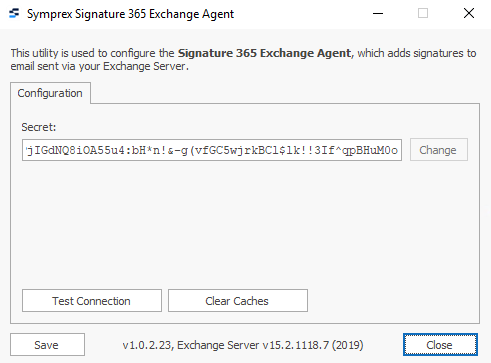491x363 pixels.
Task: Click the Symprex app icon in title bar
Action: [14, 13]
